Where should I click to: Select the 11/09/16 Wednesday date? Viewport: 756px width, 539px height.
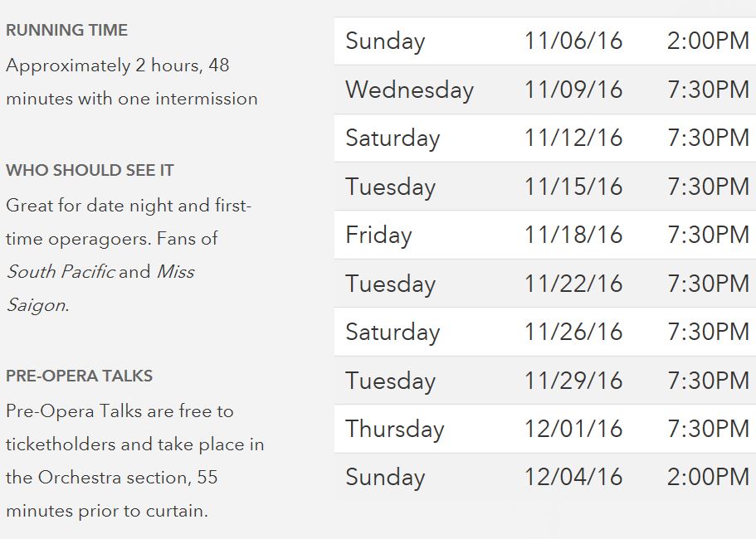(573, 90)
